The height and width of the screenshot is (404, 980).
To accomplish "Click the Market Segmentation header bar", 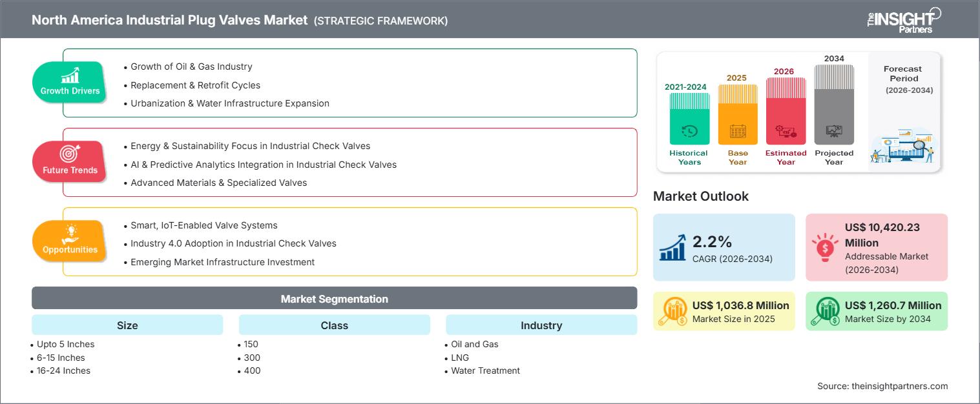I will 335,298.
